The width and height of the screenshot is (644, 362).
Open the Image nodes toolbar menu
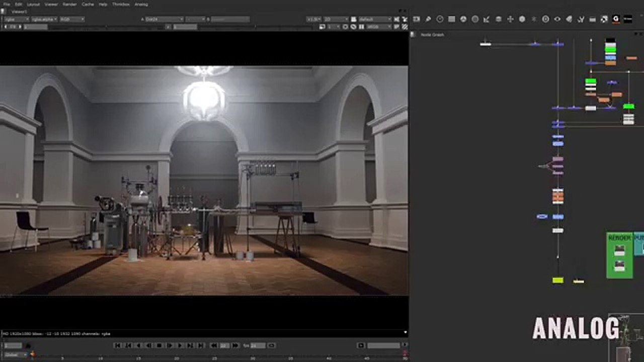(x=416, y=19)
